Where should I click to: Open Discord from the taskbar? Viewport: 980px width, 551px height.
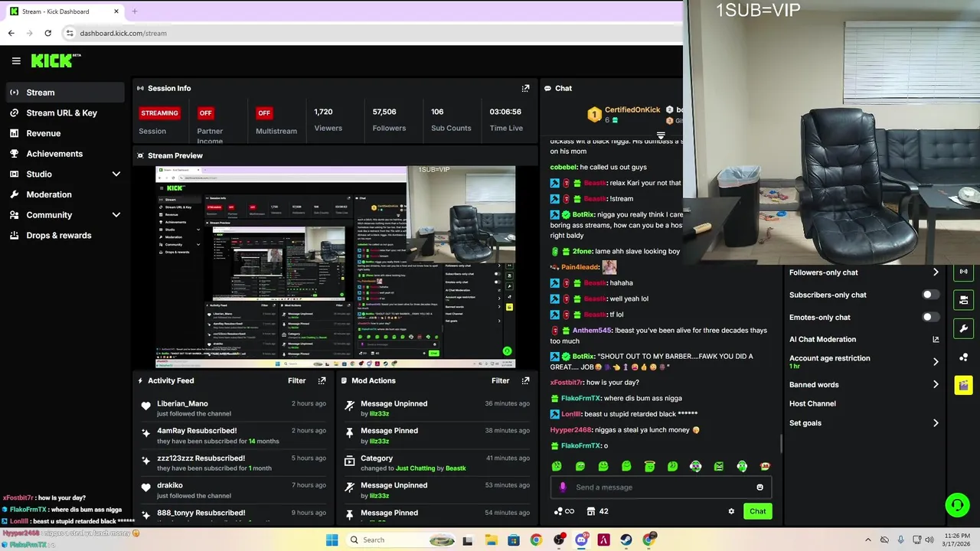(581, 540)
